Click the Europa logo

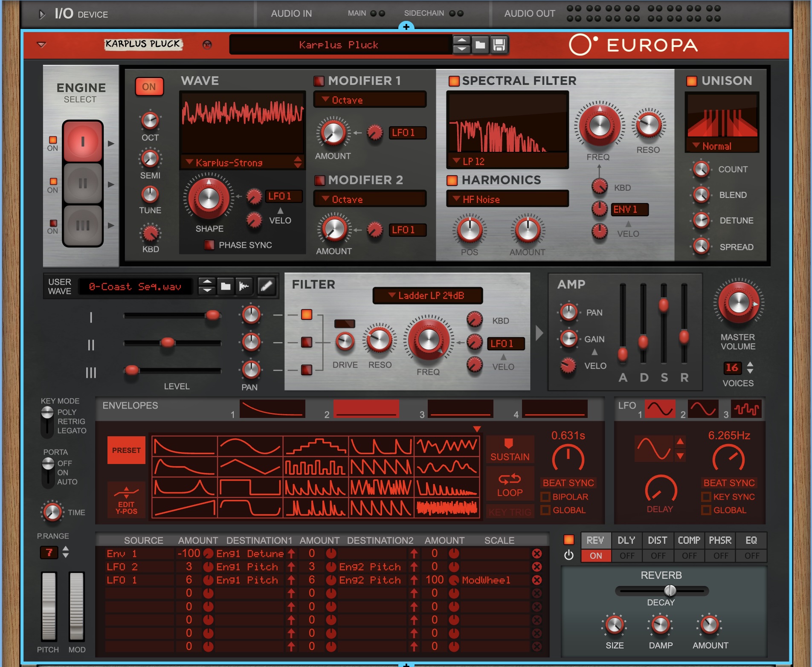[634, 45]
